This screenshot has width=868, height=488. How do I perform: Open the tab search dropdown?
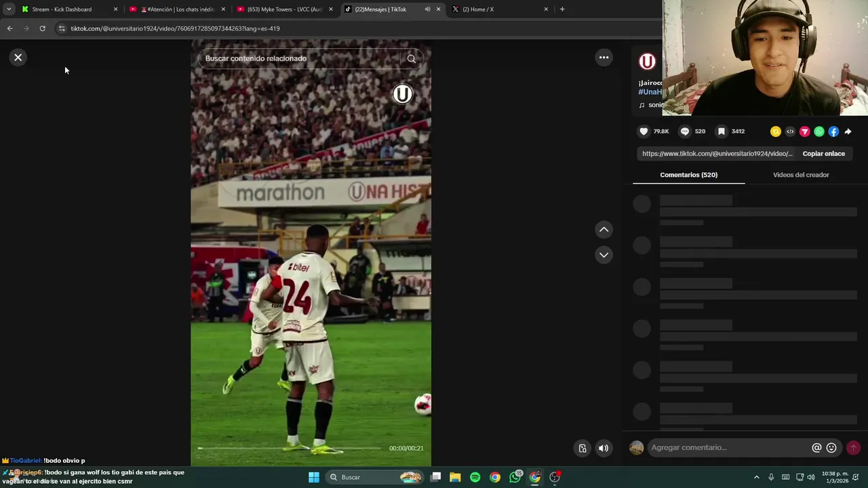click(x=9, y=9)
